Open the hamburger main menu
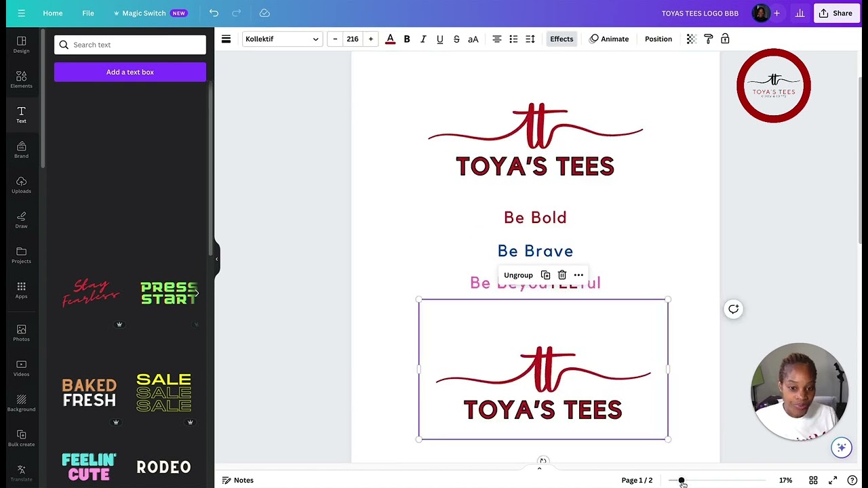The width and height of the screenshot is (868, 488). pos(22,13)
